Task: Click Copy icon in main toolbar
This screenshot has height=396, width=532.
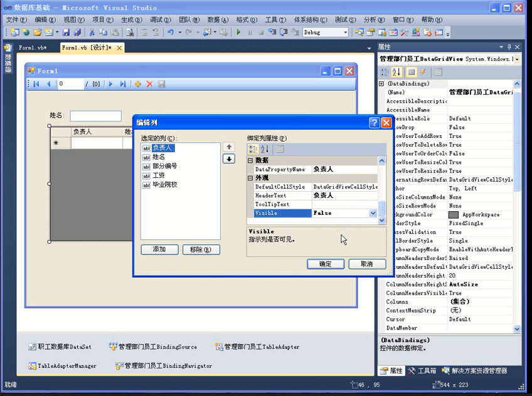Action: (x=103, y=33)
